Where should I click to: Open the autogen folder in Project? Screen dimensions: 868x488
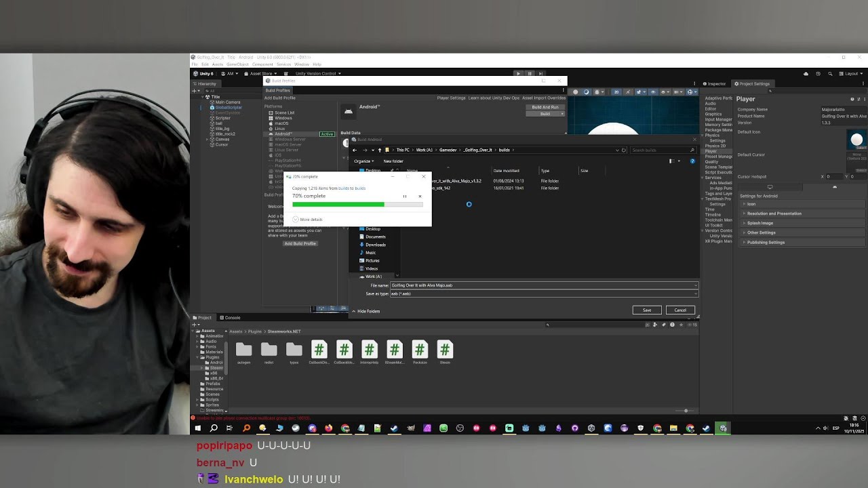pos(243,353)
